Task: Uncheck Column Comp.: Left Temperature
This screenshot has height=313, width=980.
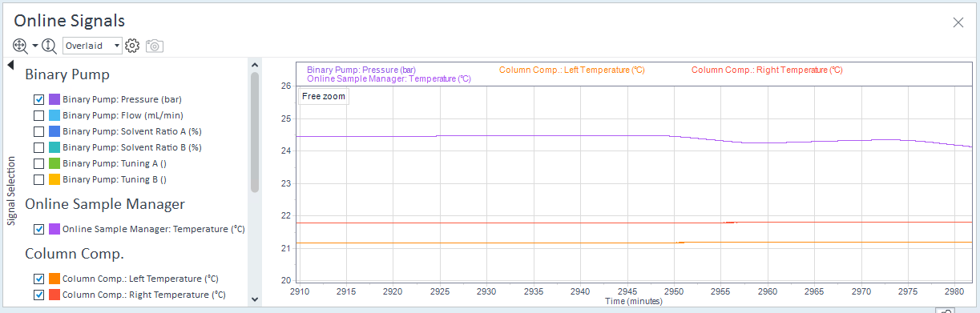Action: [38, 279]
